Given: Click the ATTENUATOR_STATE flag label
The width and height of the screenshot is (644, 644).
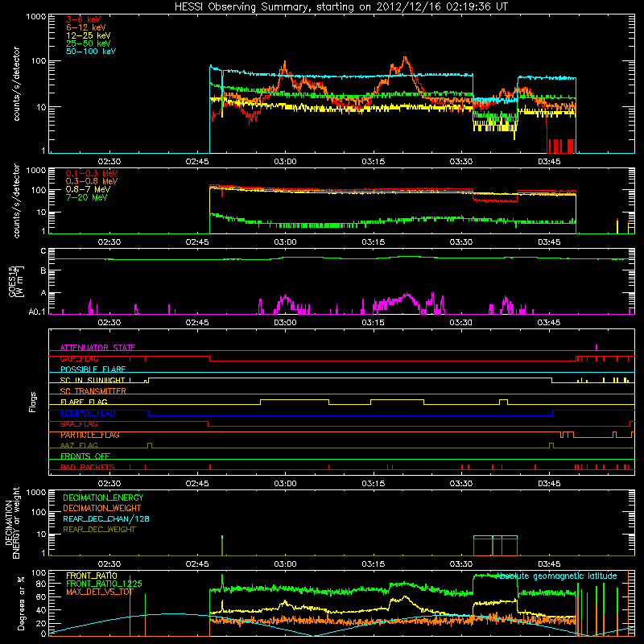Looking at the screenshot, I should coord(97,348).
